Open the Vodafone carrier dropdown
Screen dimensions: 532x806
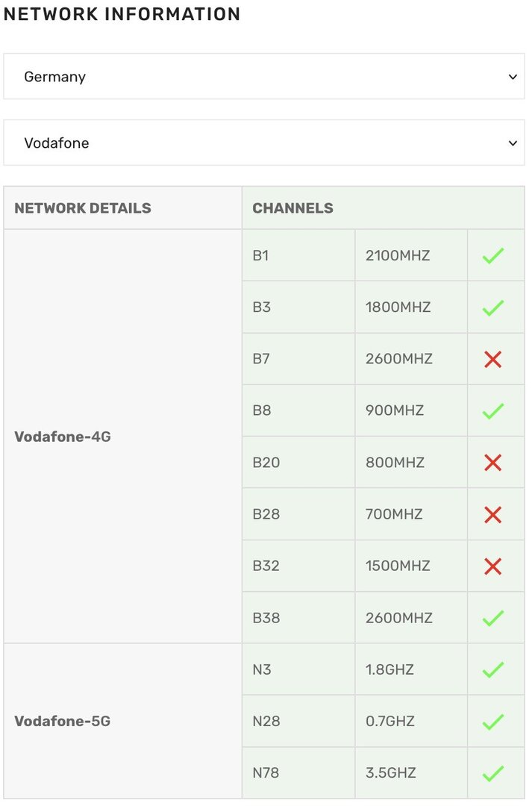tap(263, 143)
